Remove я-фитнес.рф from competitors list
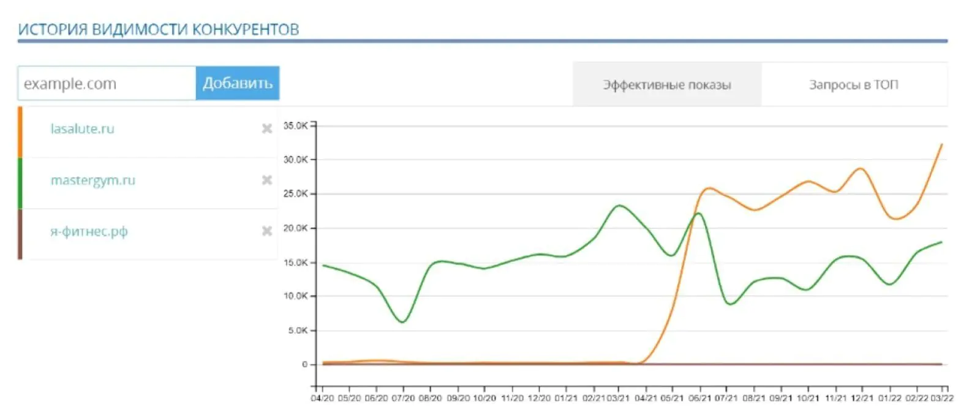 [x=267, y=231]
